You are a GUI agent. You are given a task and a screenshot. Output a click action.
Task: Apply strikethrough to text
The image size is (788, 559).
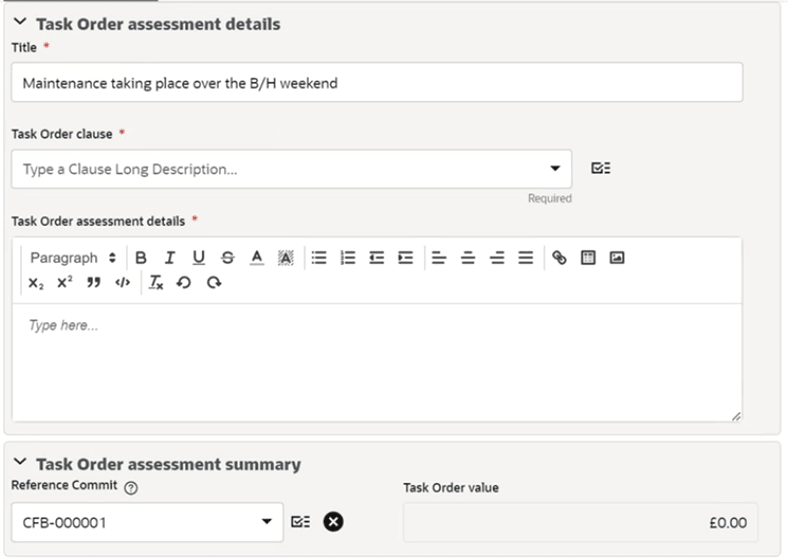228,258
